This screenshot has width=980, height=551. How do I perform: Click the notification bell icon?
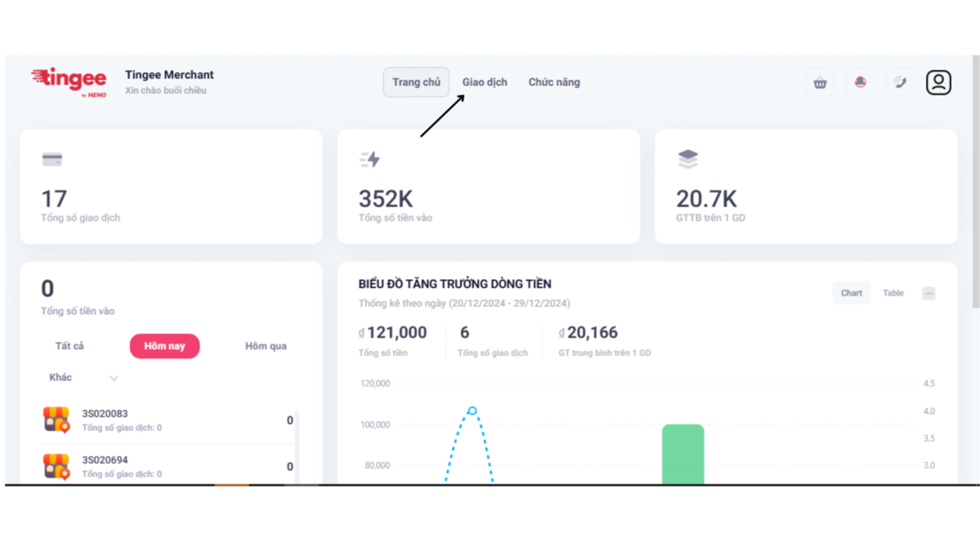[860, 82]
